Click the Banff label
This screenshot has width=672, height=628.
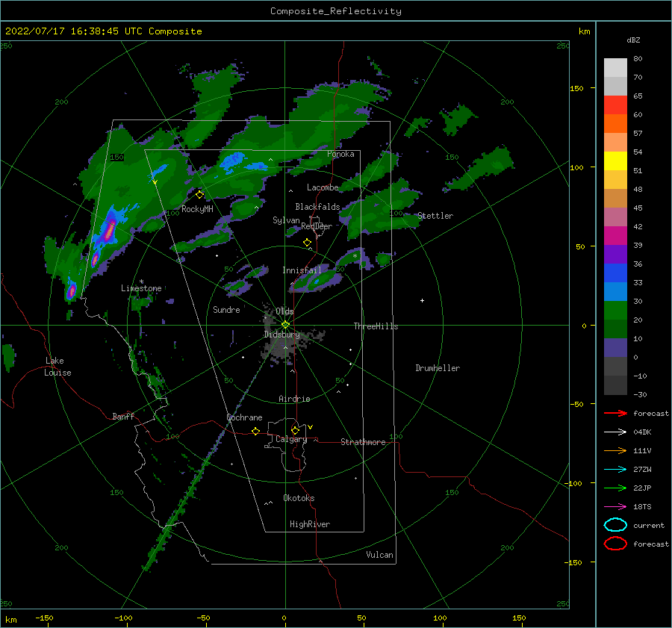[x=123, y=416]
